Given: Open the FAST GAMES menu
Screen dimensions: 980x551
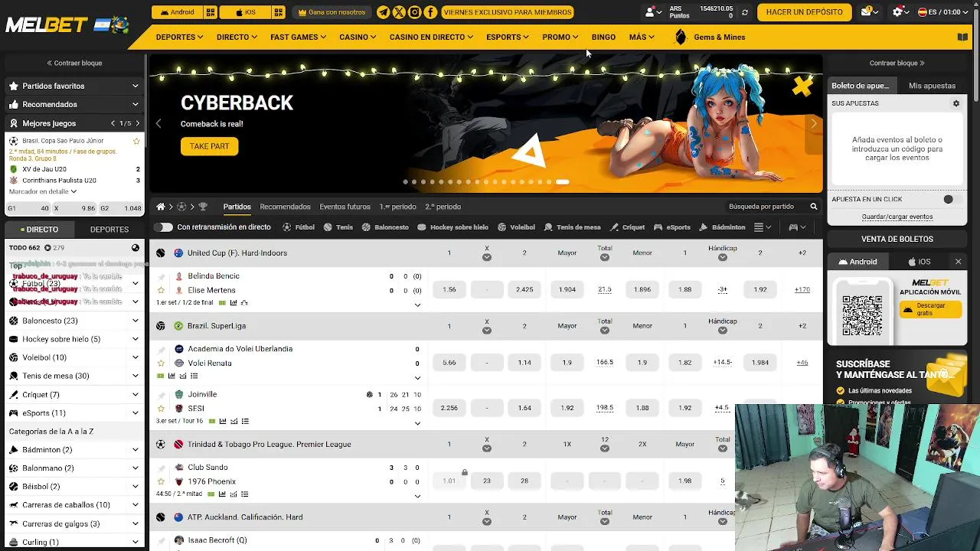Looking at the screenshot, I should point(298,37).
